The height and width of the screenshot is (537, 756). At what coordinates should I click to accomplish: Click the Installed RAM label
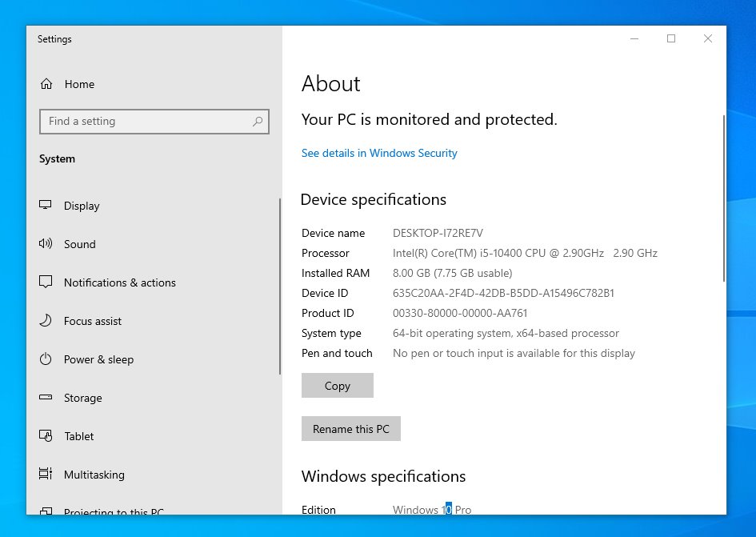pos(335,273)
